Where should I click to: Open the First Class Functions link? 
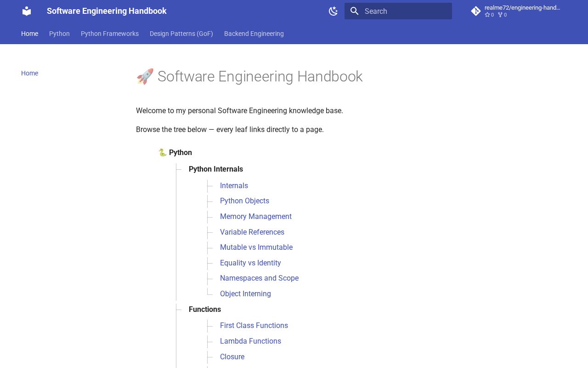point(254,326)
